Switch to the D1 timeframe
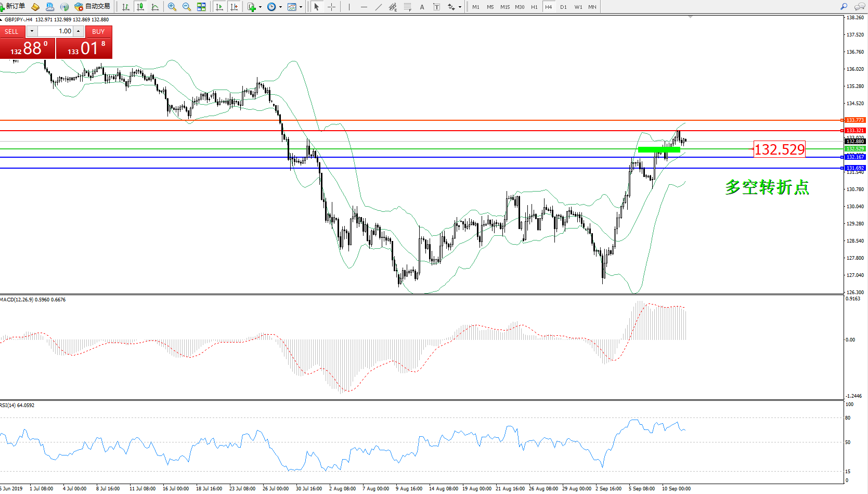Image resolution: width=868 pixels, height=494 pixels. tap(563, 7)
